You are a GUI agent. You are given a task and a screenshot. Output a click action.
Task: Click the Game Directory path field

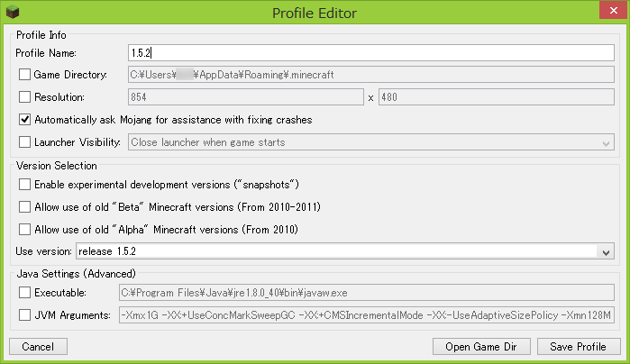pyautogui.click(x=370, y=75)
